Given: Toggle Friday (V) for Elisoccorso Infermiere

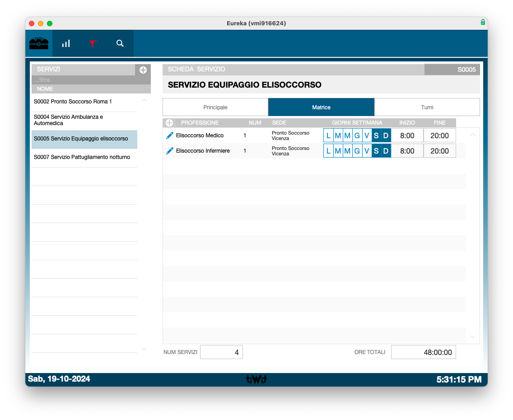Looking at the screenshot, I should (x=367, y=151).
